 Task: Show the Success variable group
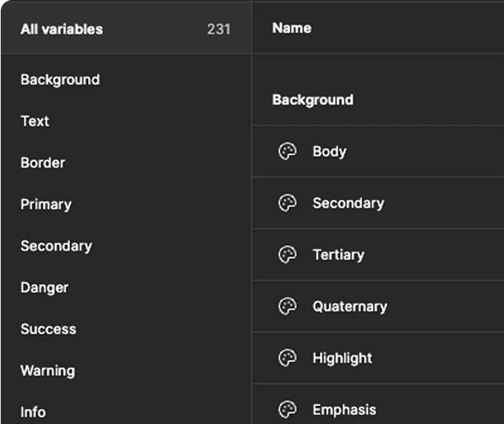(48, 329)
